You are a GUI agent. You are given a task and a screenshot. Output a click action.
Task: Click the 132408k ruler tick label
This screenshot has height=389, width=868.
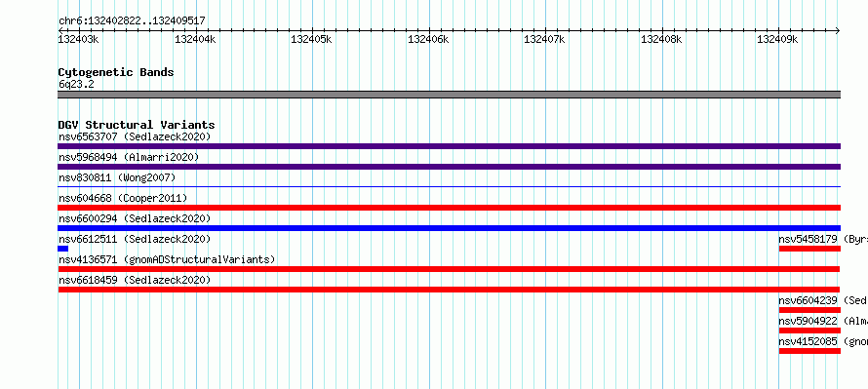[661, 39]
